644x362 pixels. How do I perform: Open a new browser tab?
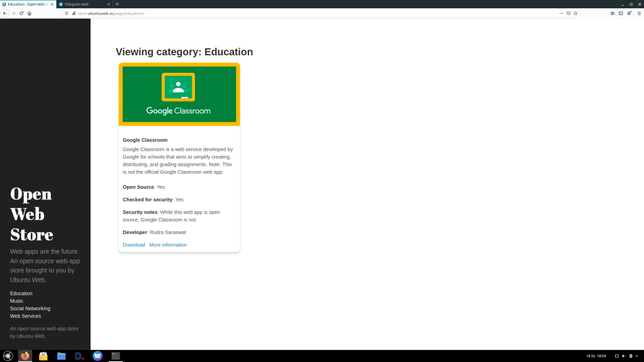pos(117,4)
